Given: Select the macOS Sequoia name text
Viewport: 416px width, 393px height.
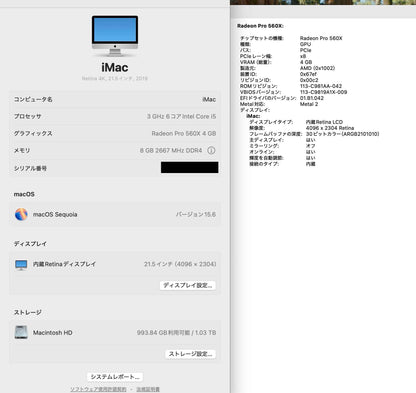Looking at the screenshot, I should pyautogui.click(x=55, y=214).
